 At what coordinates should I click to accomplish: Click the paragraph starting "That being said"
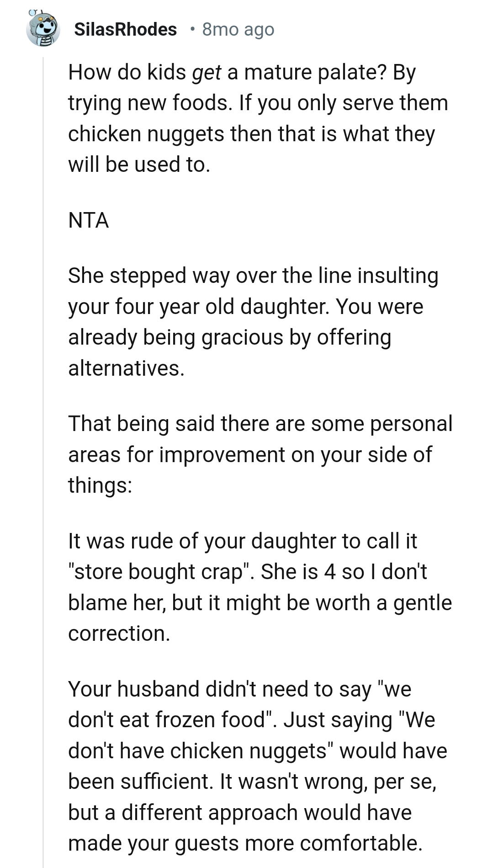[260, 454]
